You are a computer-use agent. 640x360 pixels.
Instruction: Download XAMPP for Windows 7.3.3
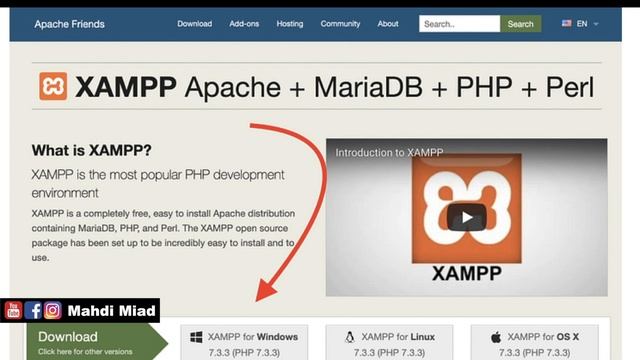coord(244,343)
